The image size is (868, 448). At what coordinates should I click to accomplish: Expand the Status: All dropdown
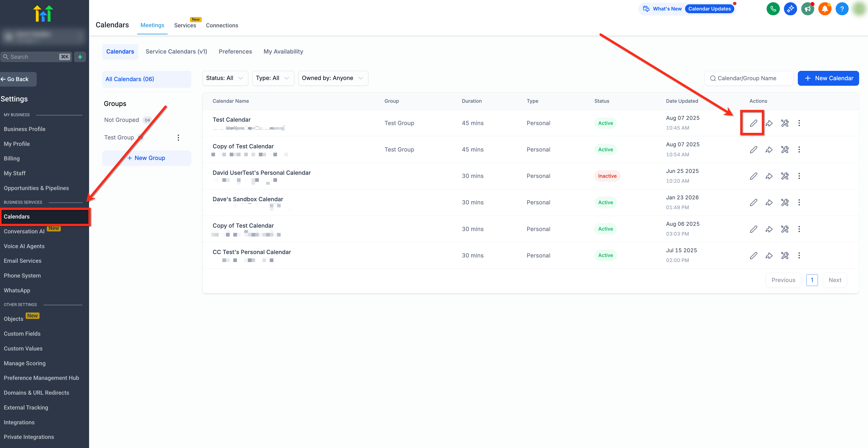pos(225,78)
